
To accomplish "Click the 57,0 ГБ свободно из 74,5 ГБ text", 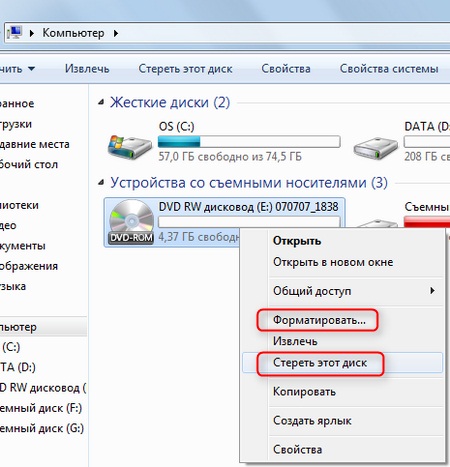I will (230, 156).
